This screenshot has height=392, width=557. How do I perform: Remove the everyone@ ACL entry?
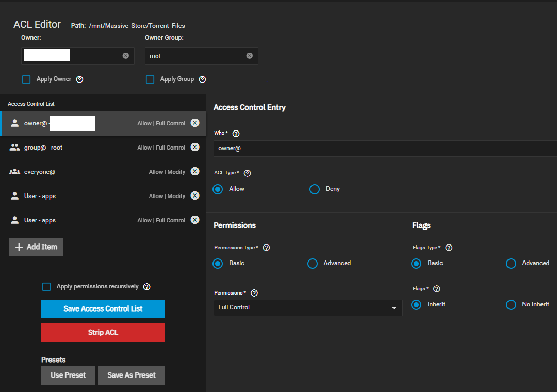(195, 171)
